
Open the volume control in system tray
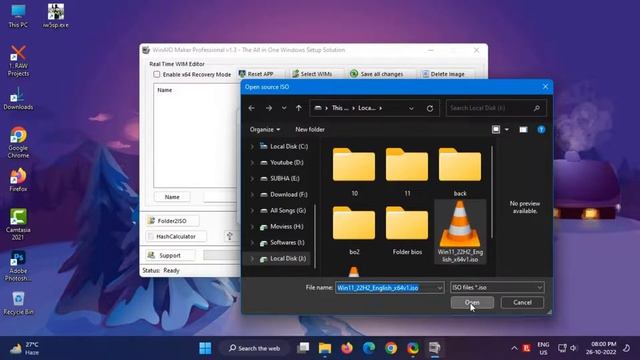[x=573, y=348]
